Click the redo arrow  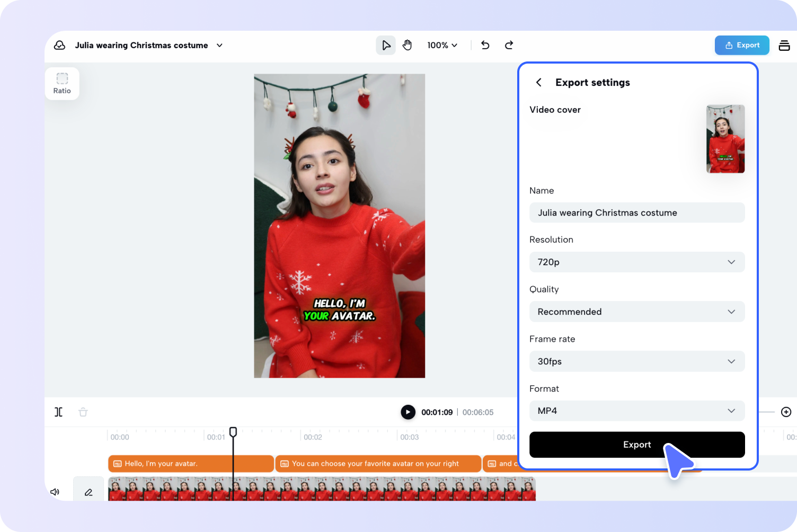pos(509,46)
